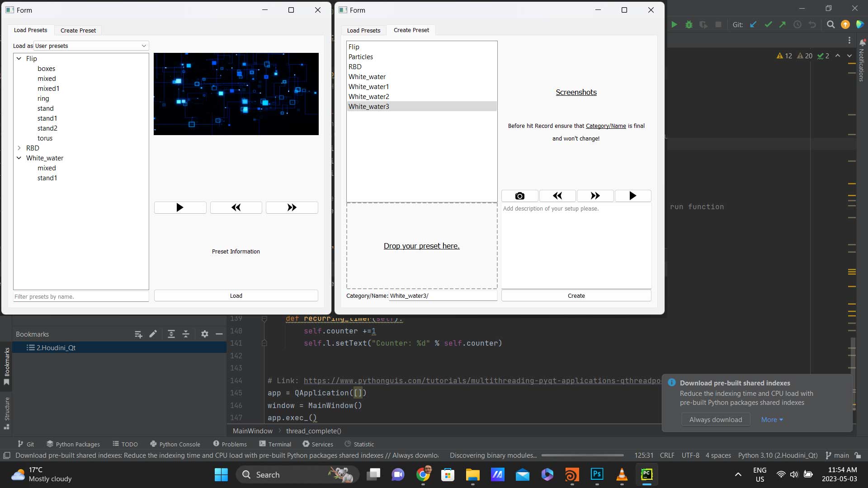Screen dimensions: 868x488
Task: Select White_water2 in category list
Action: [x=369, y=97]
